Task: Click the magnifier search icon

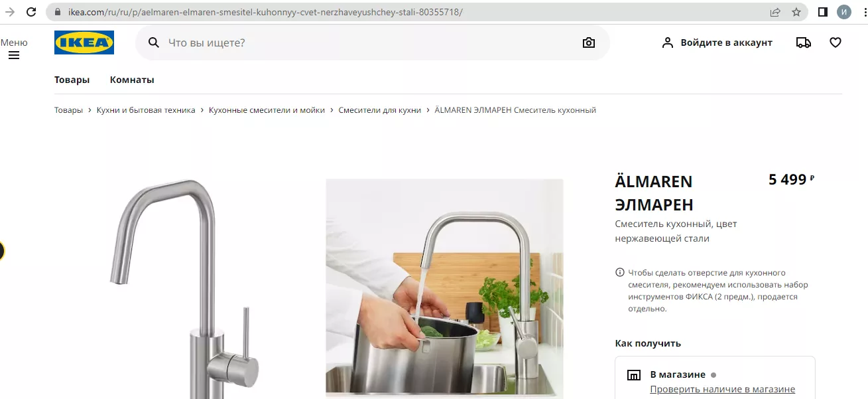Action: [x=154, y=42]
